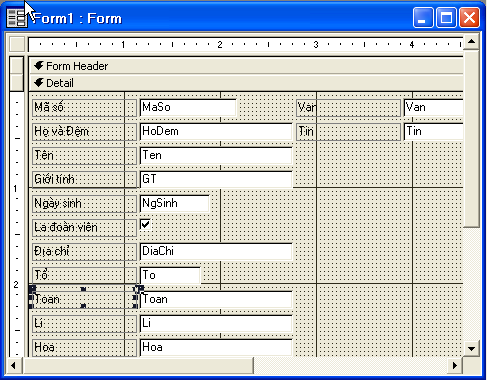Select the Lí label control
Screen dimensions: 488x380
tap(84, 323)
